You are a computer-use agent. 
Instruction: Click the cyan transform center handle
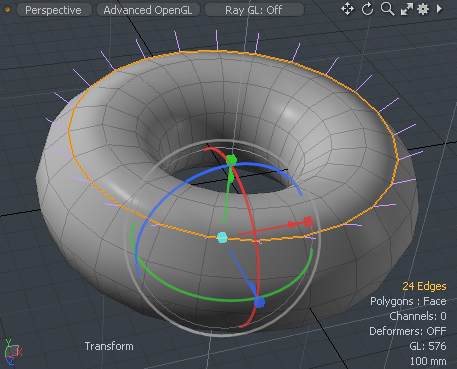click(222, 238)
